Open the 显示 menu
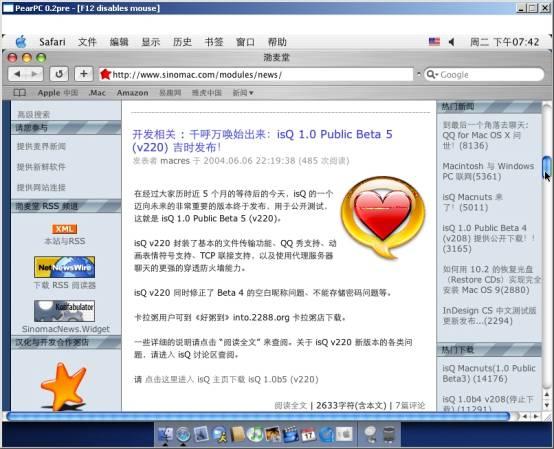The image size is (554, 449). pyautogui.click(x=151, y=42)
